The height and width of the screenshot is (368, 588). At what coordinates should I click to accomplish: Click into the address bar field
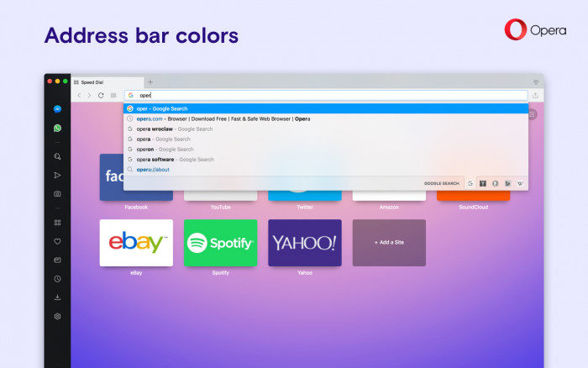click(x=326, y=95)
